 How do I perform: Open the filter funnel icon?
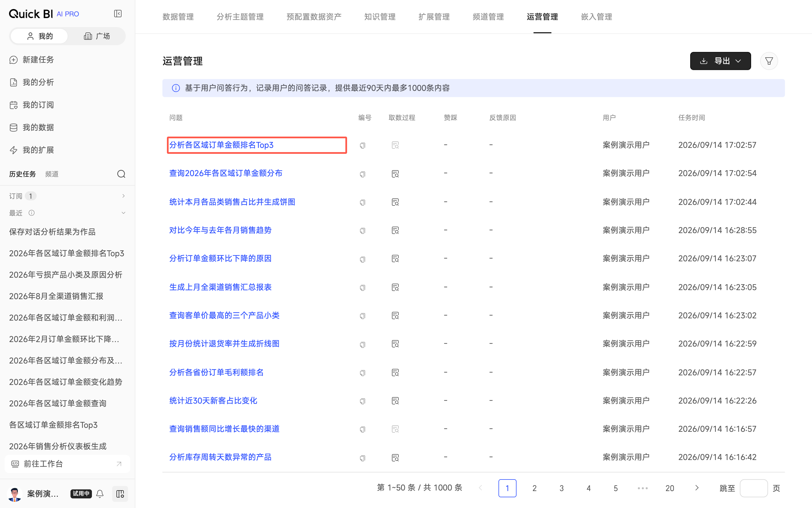[x=769, y=61]
